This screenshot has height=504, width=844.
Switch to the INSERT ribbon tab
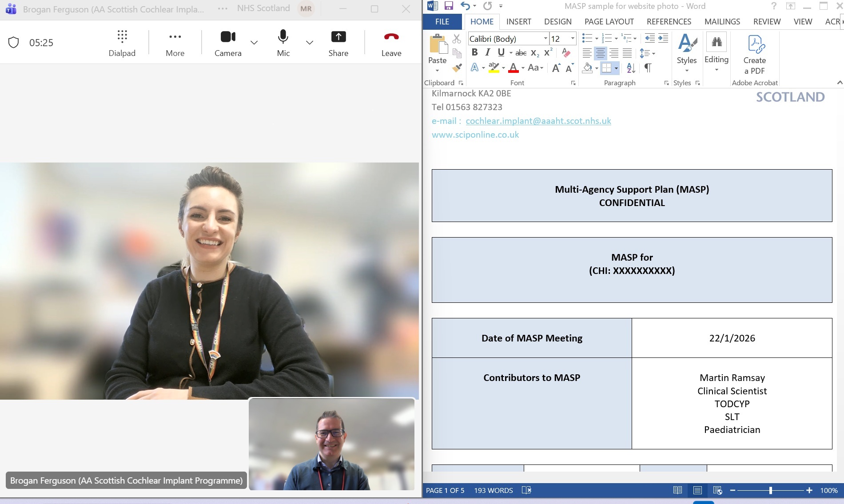[x=518, y=22]
